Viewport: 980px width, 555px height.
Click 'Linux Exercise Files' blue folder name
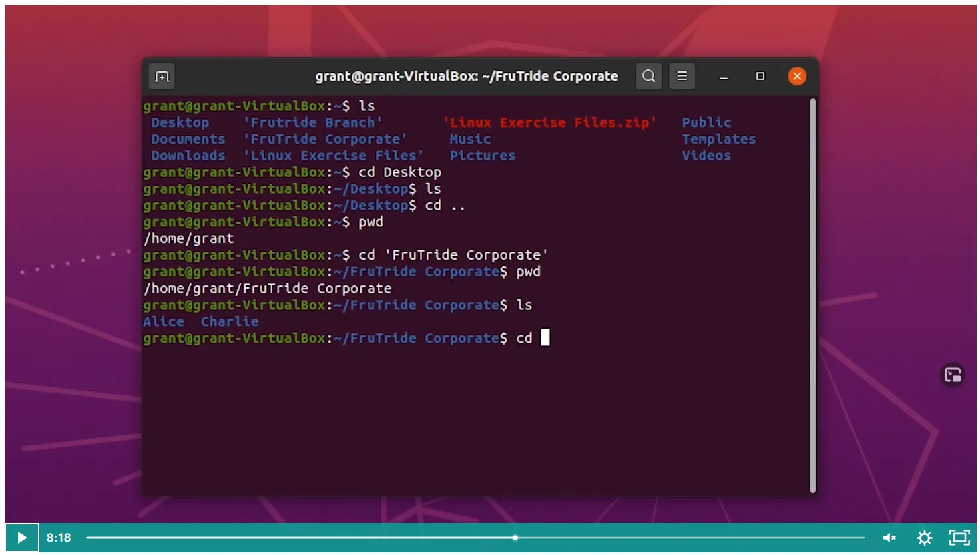click(333, 156)
